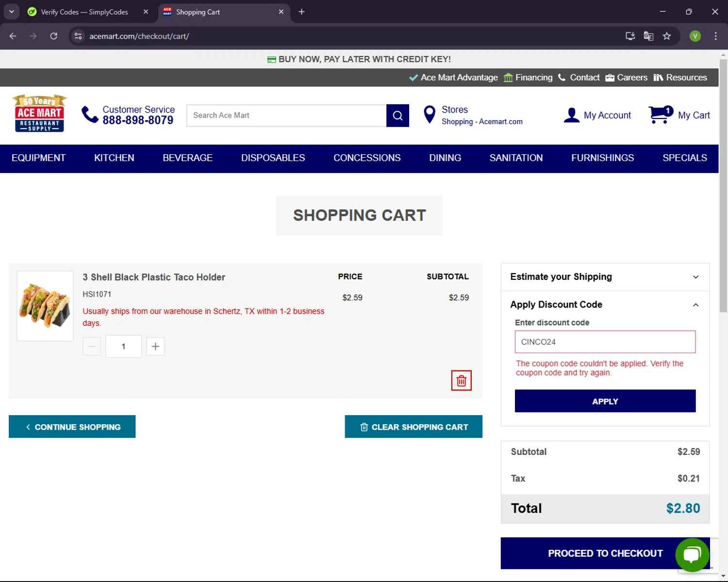The height and width of the screenshot is (582, 728).
Task: Click the browser address bar URL
Action: (x=139, y=36)
